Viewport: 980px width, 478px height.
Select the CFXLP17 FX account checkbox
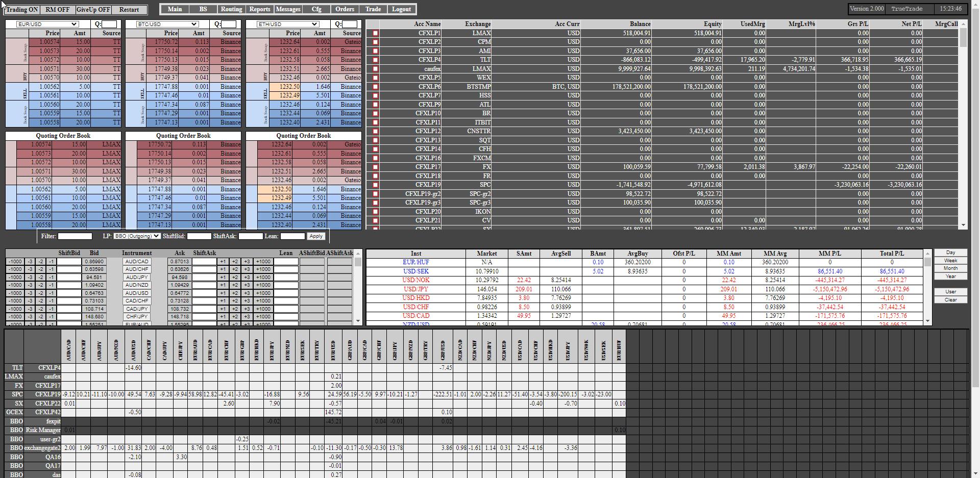375,167
